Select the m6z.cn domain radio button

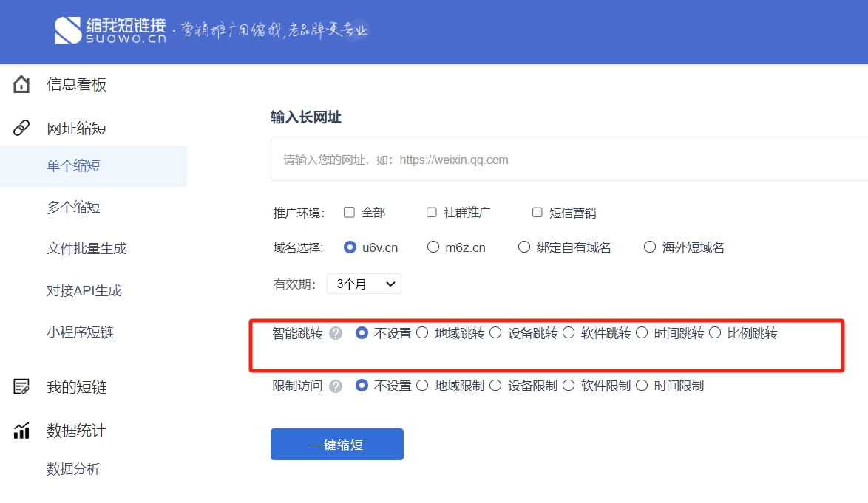tap(433, 247)
